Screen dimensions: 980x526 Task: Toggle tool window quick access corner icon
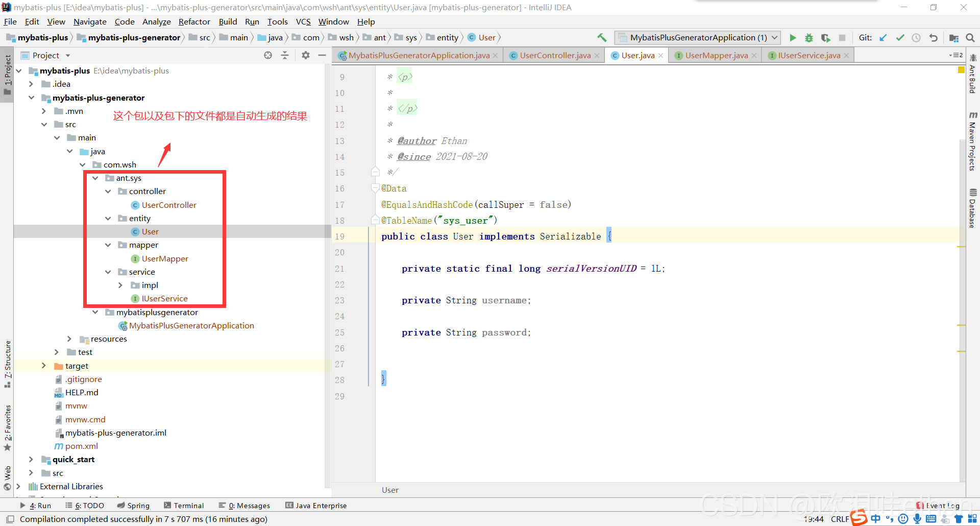pyautogui.click(x=10, y=519)
